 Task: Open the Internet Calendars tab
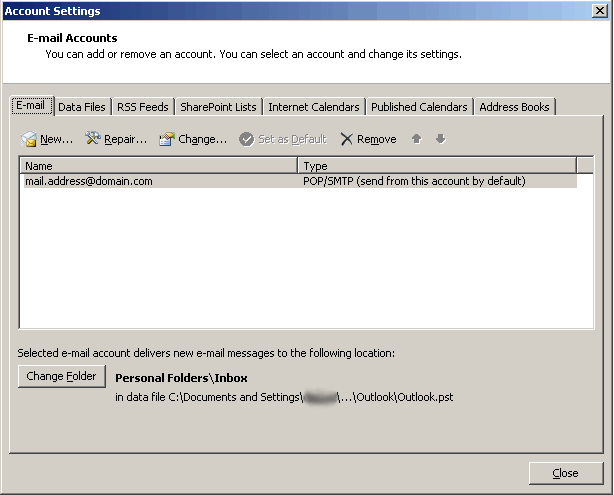pos(313,107)
